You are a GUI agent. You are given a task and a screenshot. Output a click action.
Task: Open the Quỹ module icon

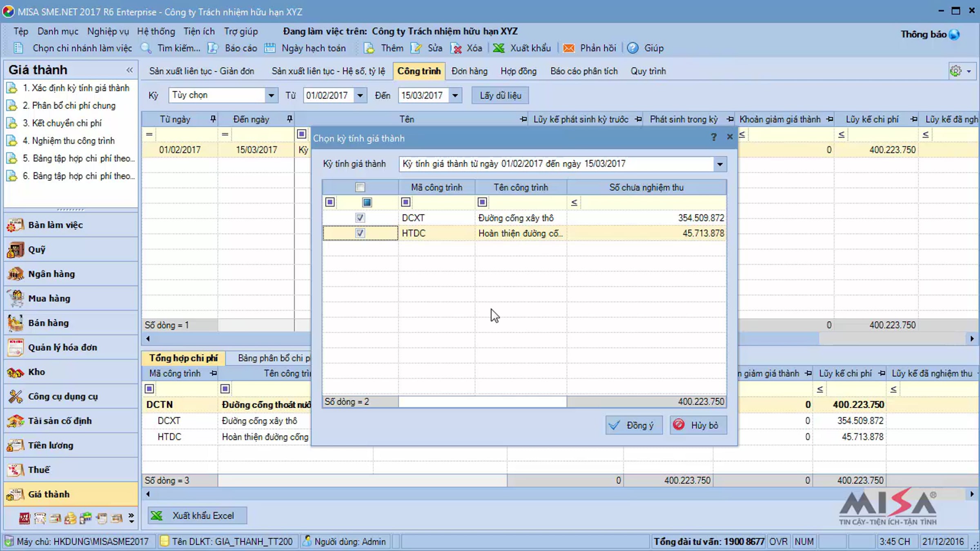[16, 249]
